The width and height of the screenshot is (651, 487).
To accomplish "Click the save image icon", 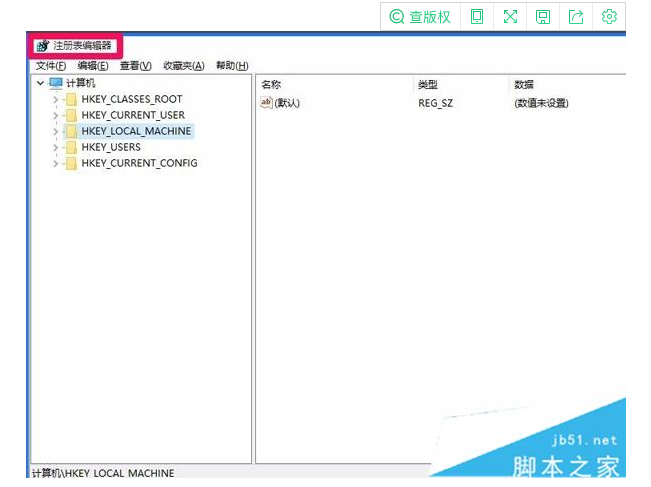I will coord(543,17).
